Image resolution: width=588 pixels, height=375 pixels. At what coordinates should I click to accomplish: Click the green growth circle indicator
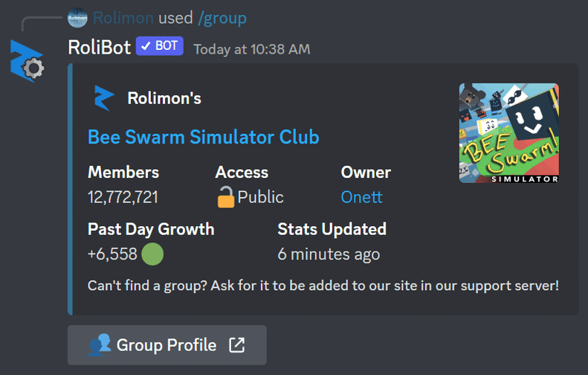click(x=152, y=254)
